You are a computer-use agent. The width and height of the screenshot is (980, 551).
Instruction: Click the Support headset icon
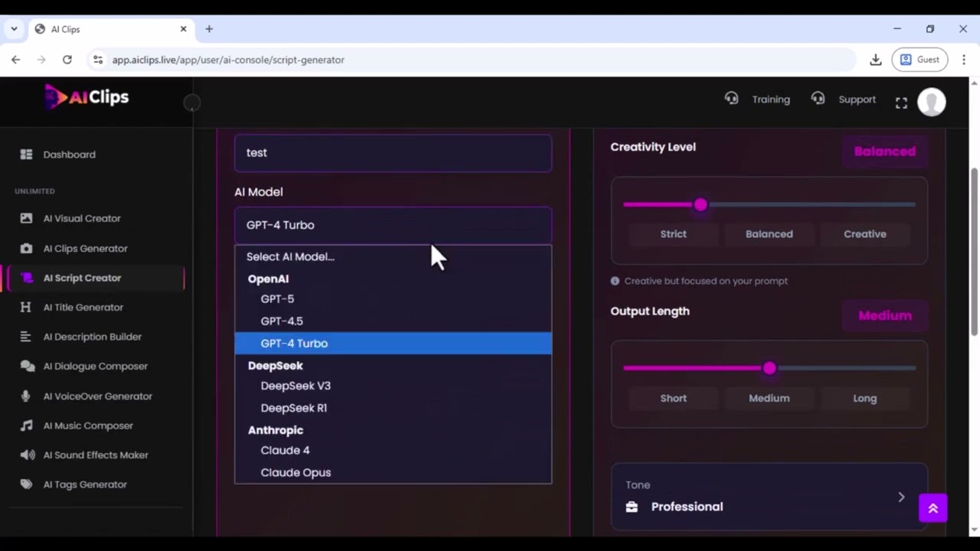point(818,99)
